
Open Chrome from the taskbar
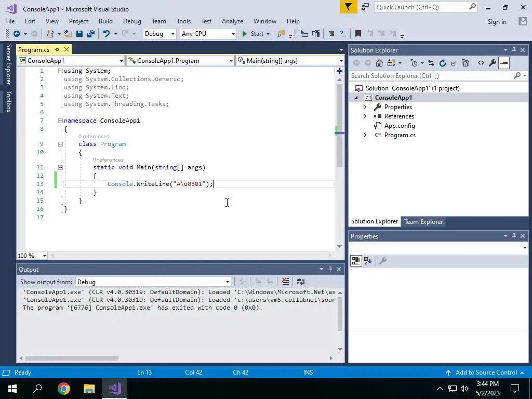(x=63, y=389)
